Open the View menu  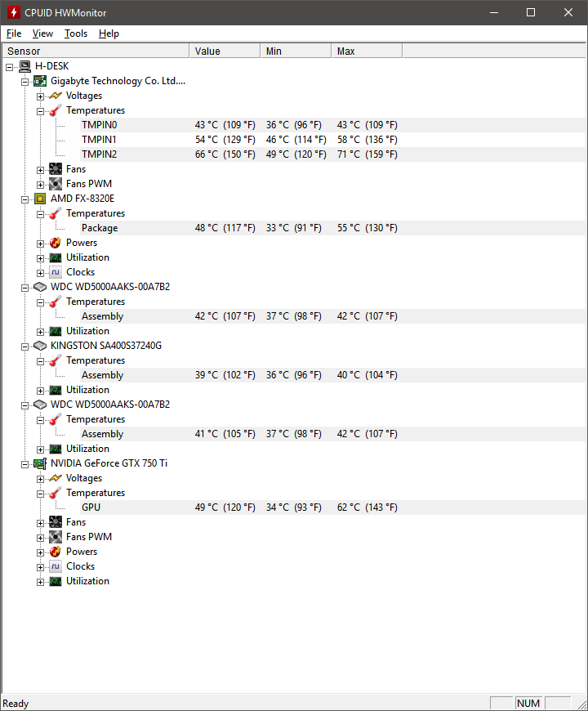tap(42, 34)
